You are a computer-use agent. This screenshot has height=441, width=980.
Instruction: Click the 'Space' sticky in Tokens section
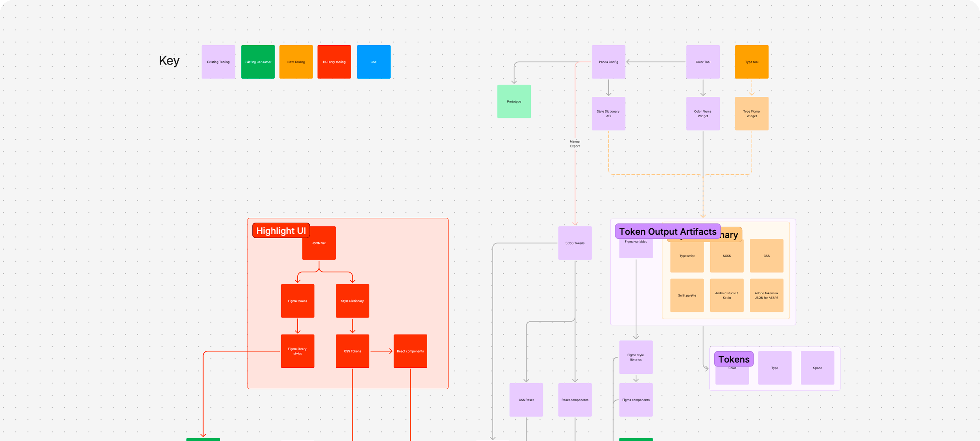coord(817,368)
